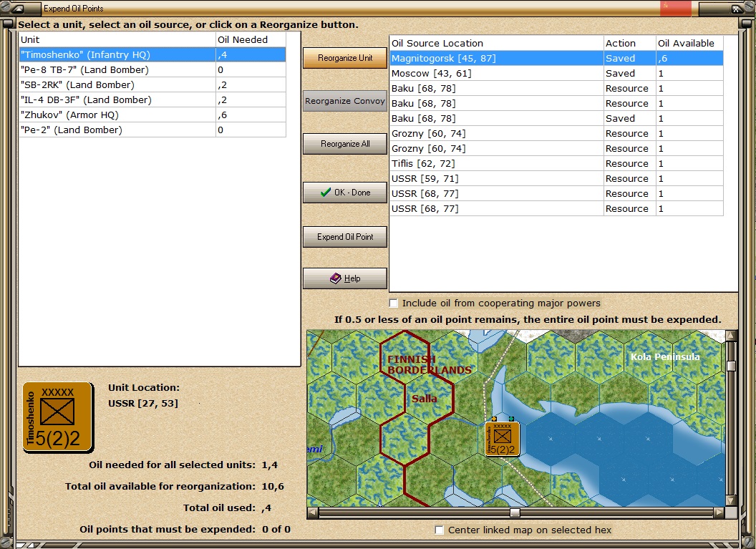Click the Oil Source Location column header
The width and height of the screenshot is (756, 549).
click(497, 43)
